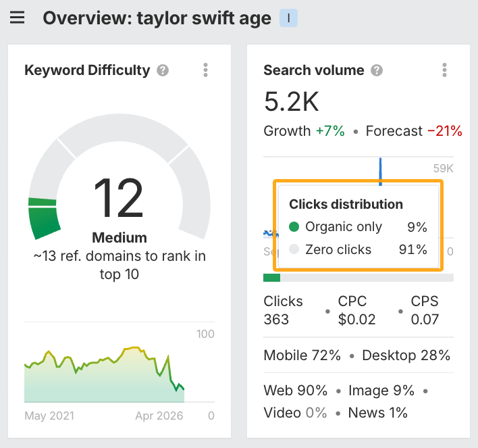Click the Web 90% value
The height and width of the screenshot is (448, 478).
coord(296,391)
